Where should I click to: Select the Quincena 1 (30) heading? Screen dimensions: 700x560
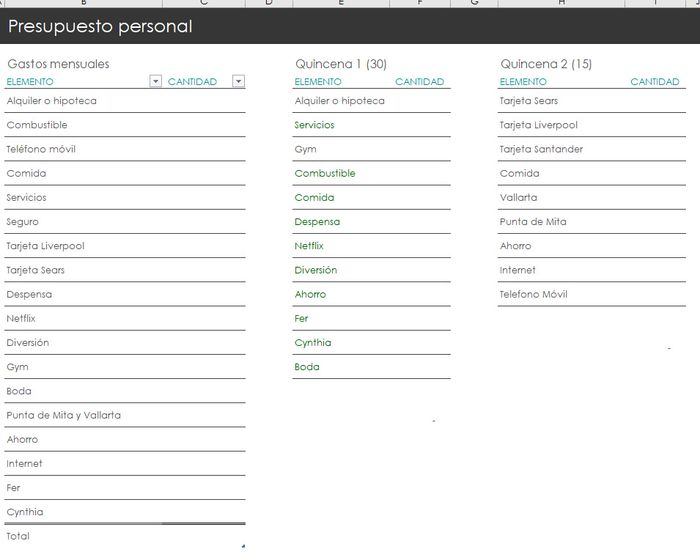tap(341, 64)
